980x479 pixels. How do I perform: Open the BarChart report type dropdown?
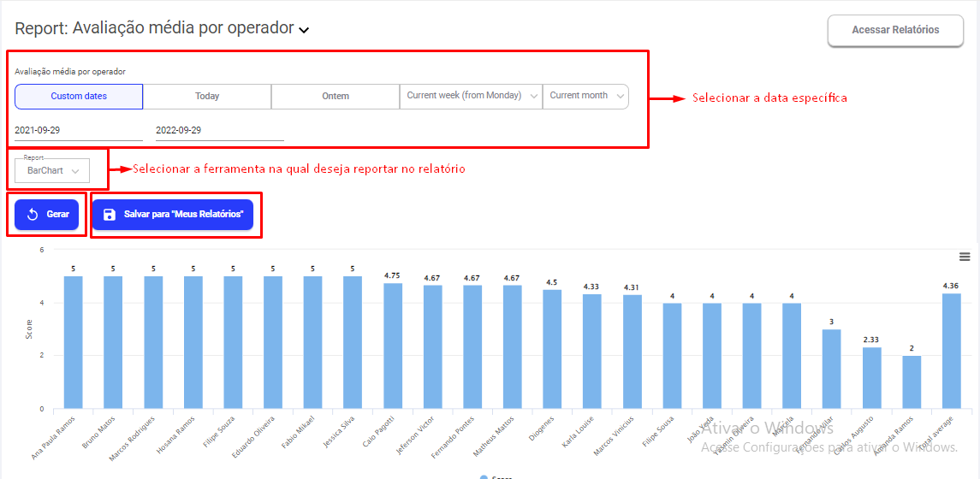[x=52, y=171]
